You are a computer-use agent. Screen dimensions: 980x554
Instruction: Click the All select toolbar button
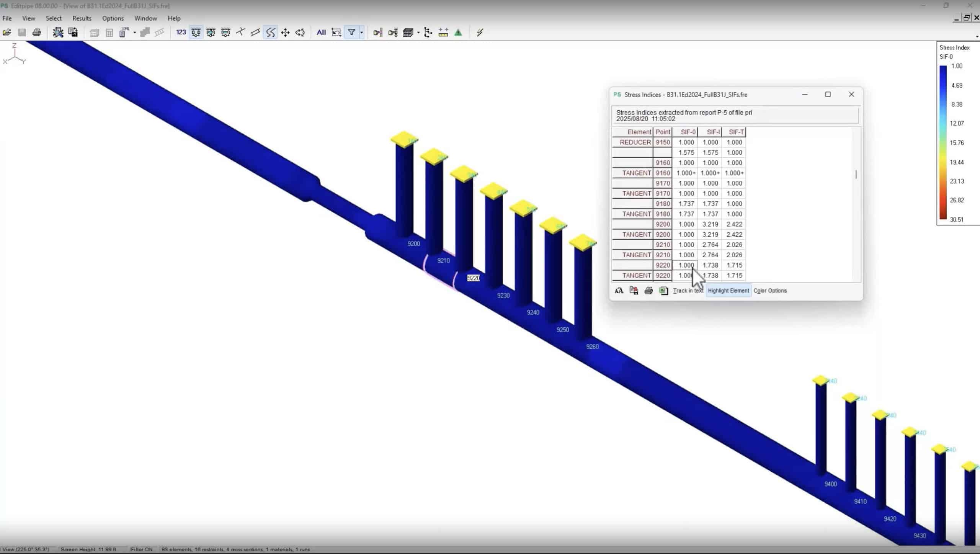point(321,33)
